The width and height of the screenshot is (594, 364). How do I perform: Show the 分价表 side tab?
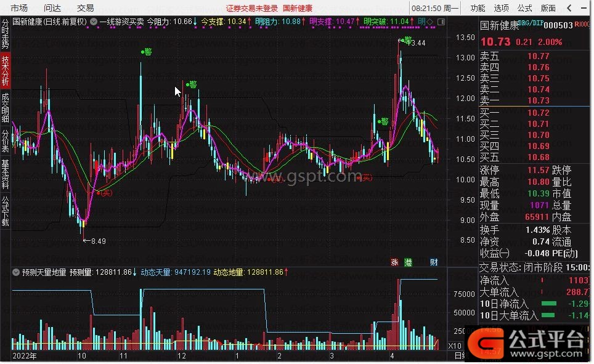pyautogui.click(x=6, y=141)
